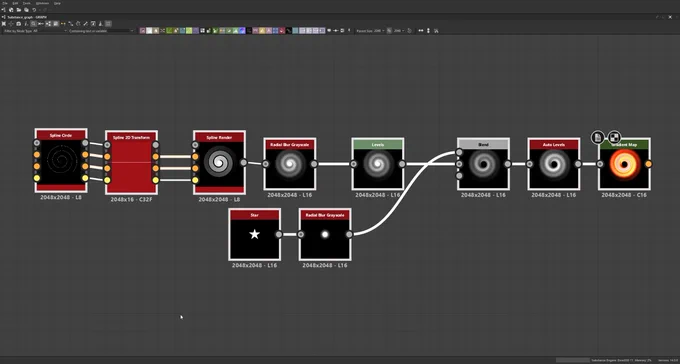This screenshot has height=364, width=680.
Task: Select the Spline 2D Transform node
Action: tap(131, 162)
